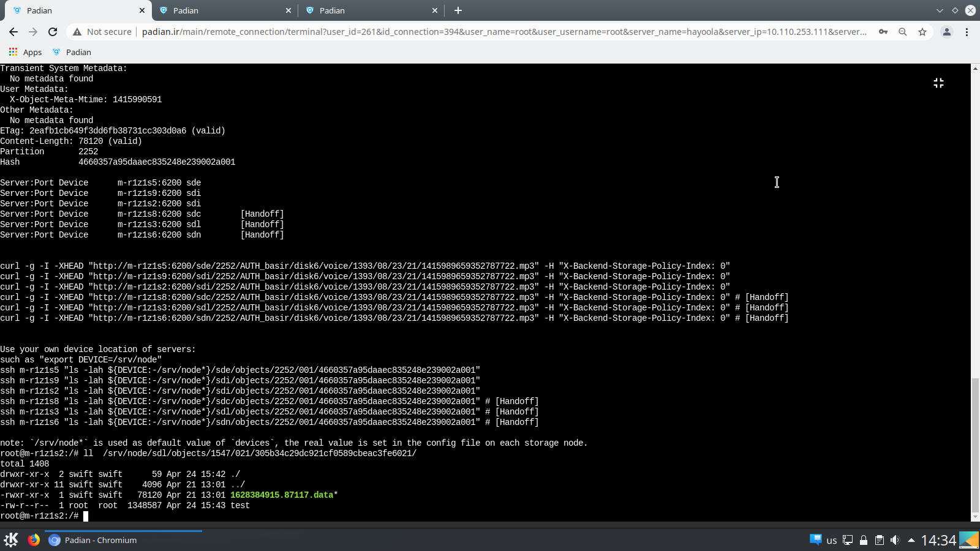The image size is (980, 551).
Task: Open clipboard manager in system tray
Action: coord(879,540)
